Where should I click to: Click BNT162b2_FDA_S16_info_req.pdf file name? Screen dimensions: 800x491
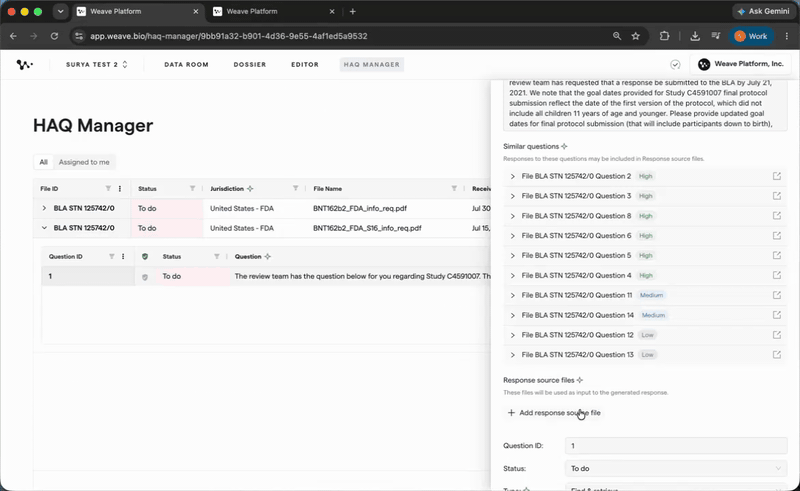click(x=367, y=228)
